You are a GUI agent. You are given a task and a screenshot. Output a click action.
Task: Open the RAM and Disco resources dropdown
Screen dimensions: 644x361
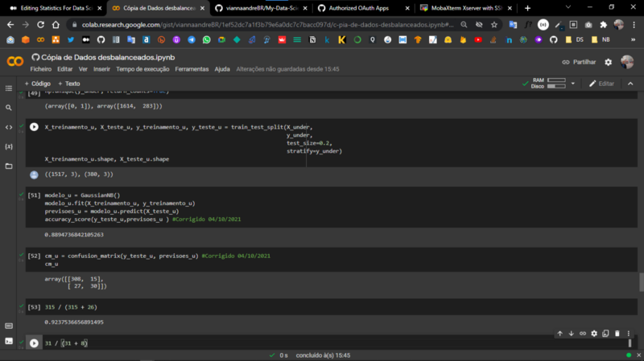click(573, 84)
